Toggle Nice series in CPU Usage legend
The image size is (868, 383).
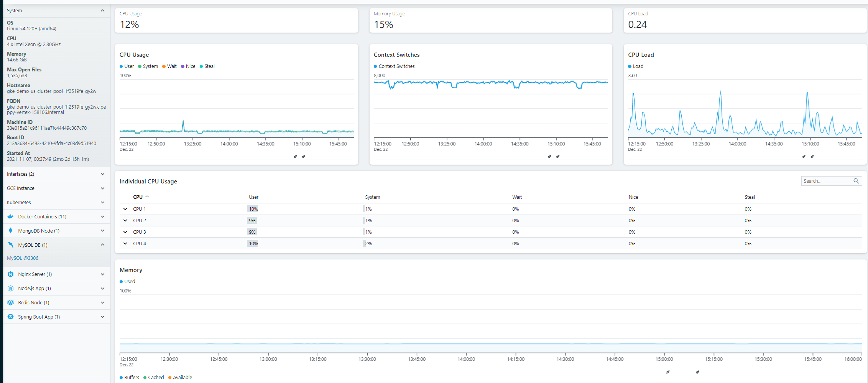click(x=188, y=66)
